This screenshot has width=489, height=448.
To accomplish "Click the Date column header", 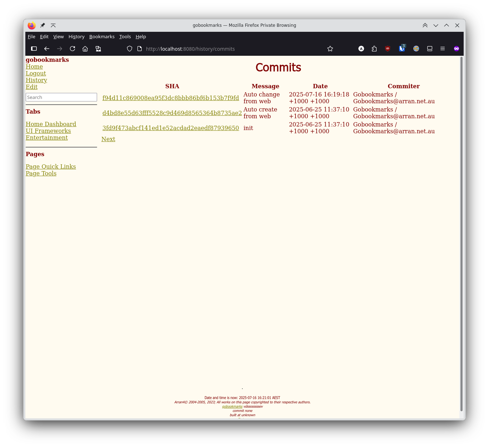I will click(320, 86).
